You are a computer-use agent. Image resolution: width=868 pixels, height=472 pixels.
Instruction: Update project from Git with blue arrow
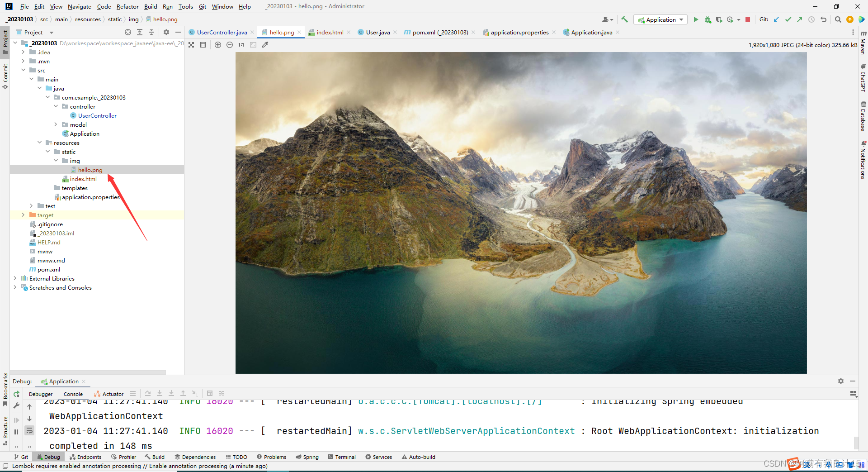pos(776,19)
